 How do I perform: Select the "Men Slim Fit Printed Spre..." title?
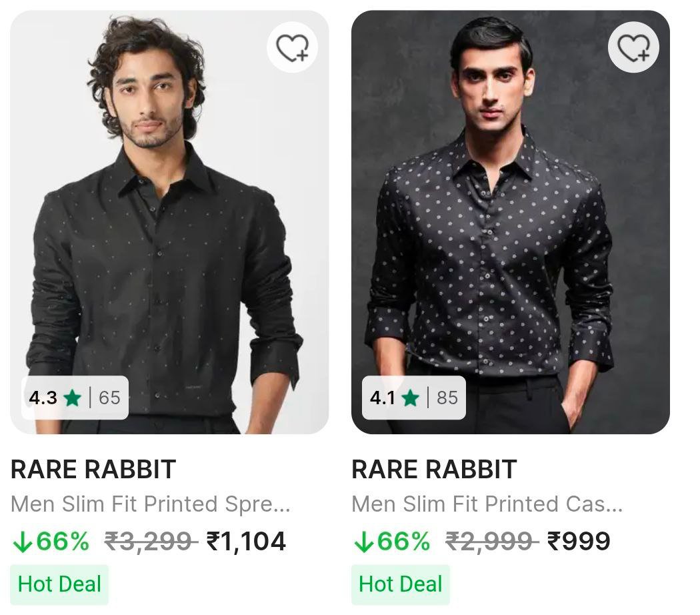[151, 504]
